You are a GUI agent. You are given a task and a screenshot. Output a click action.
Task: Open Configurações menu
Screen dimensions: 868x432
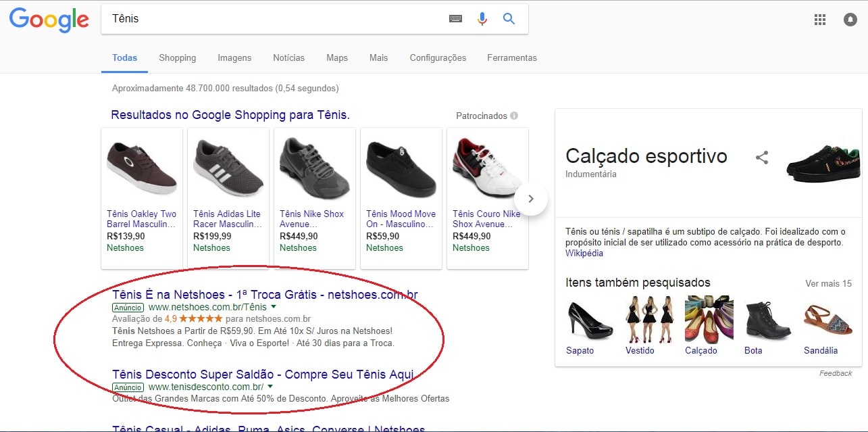click(438, 58)
